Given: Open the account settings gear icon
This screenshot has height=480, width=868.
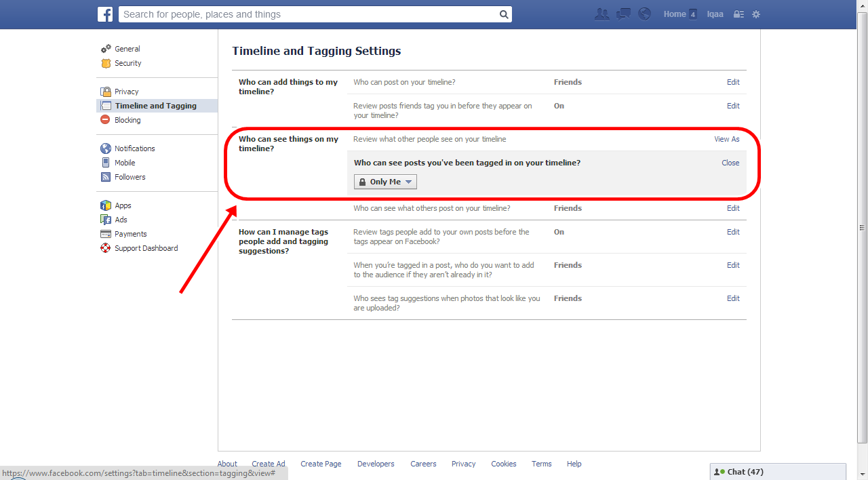Looking at the screenshot, I should [756, 14].
